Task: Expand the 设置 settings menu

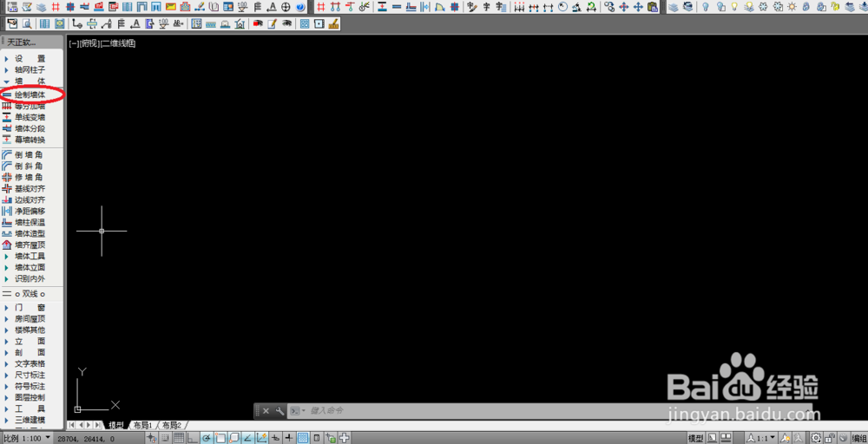Action: click(x=30, y=59)
